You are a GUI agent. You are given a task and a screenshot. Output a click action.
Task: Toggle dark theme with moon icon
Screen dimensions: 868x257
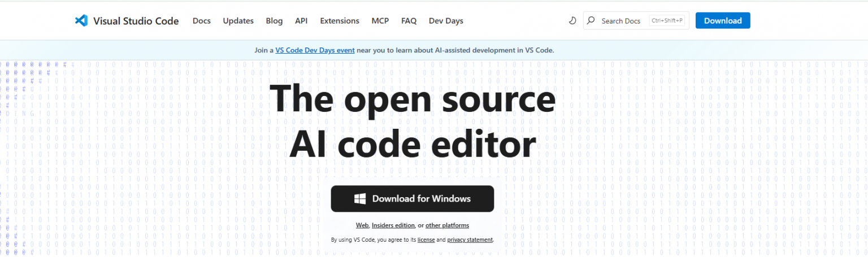(572, 21)
